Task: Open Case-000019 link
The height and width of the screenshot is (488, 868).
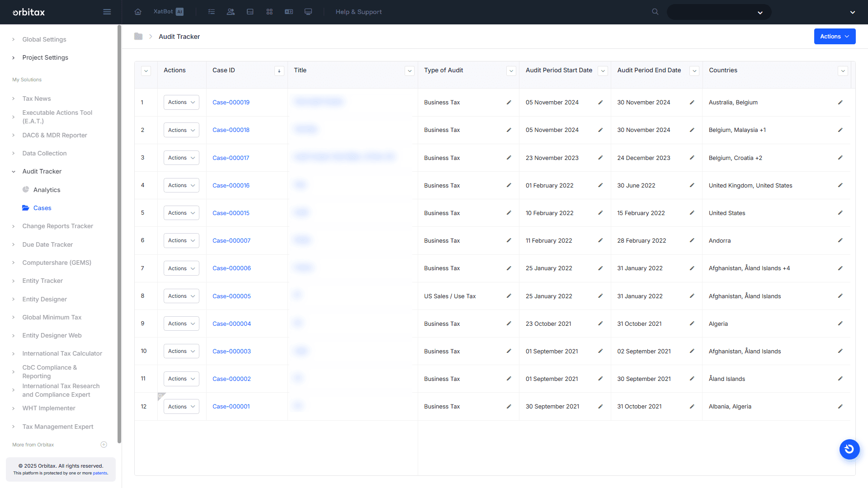Action: point(231,102)
